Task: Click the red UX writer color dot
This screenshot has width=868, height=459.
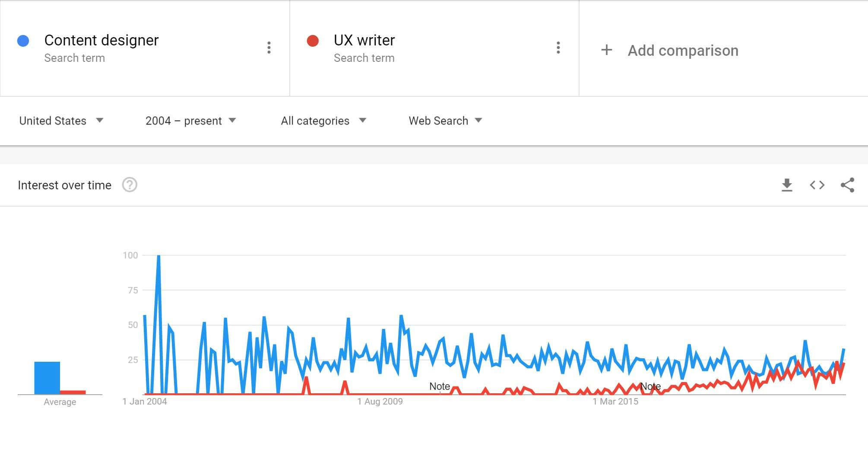Action: [314, 41]
